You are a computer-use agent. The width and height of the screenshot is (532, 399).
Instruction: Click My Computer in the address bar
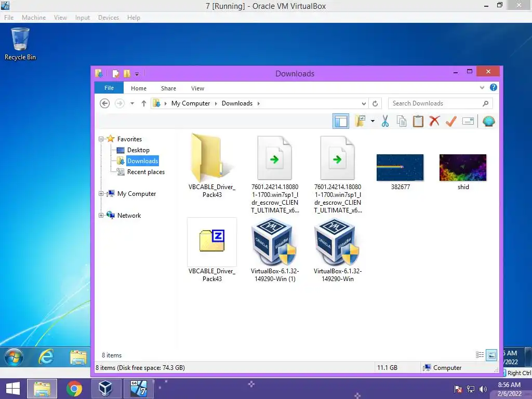coord(190,103)
